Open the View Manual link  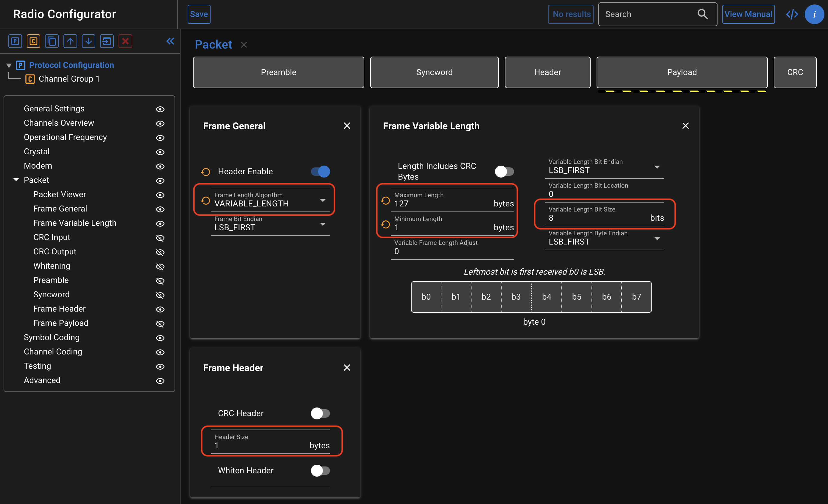748,14
